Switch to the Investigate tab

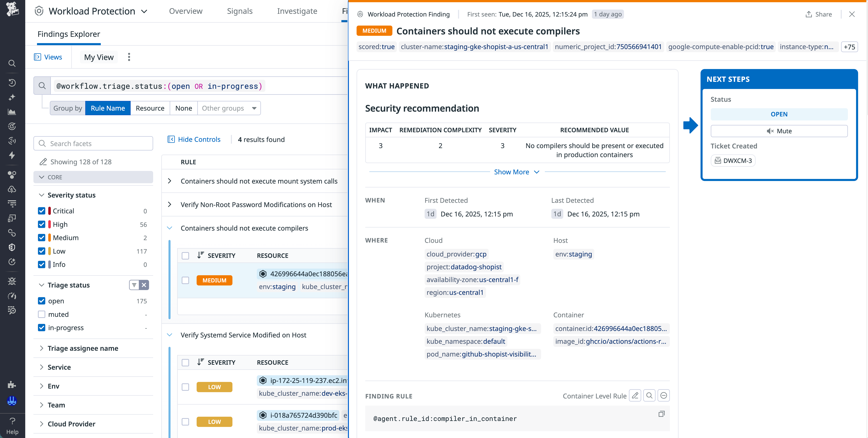(x=297, y=11)
